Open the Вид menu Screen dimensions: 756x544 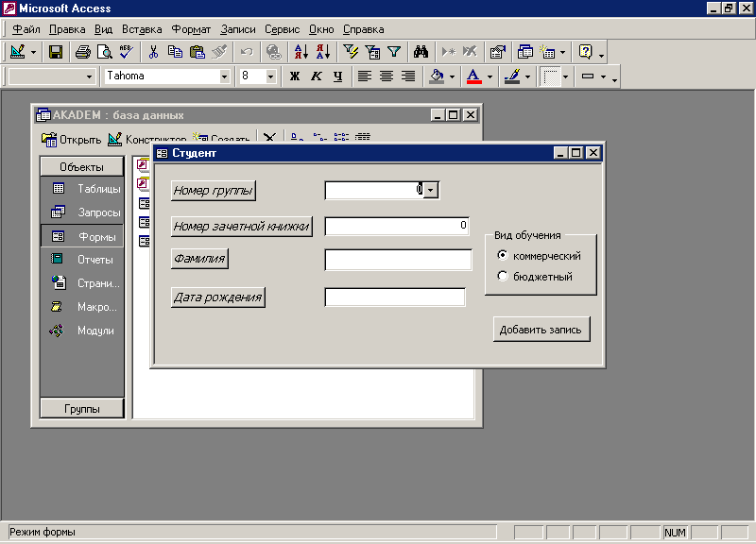tap(103, 29)
